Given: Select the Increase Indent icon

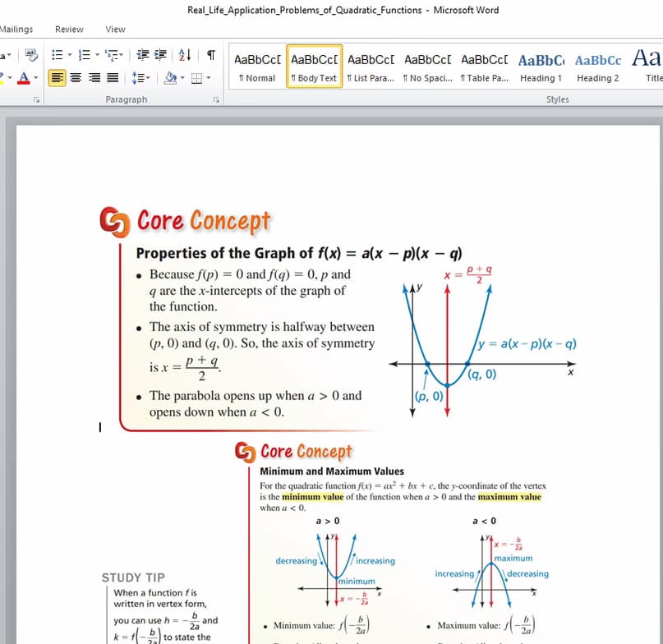Looking at the screenshot, I should pyautogui.click(x=159, y=56).
